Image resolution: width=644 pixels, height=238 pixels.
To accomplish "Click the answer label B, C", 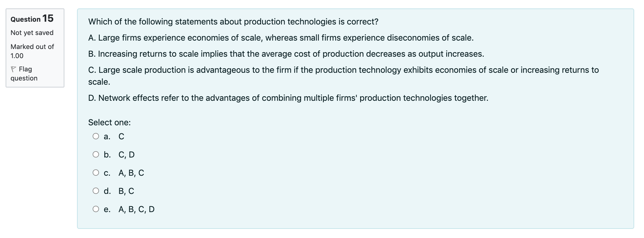I will point(126,191).
